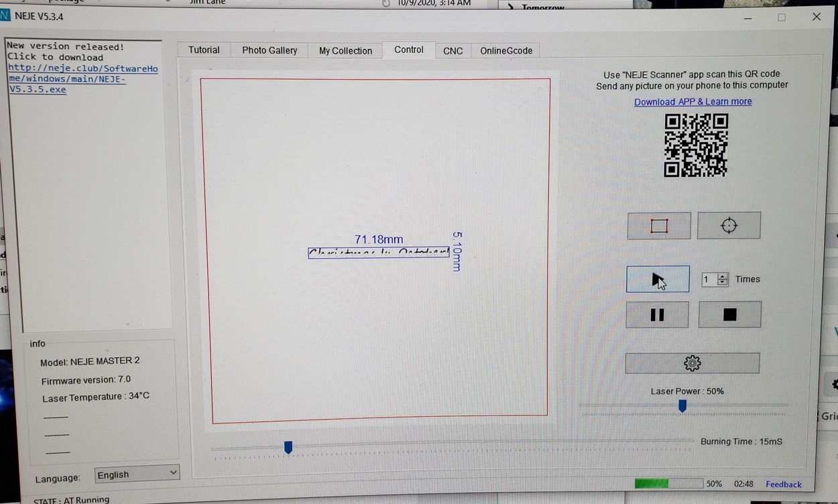
Task: Click the Laser Power slider handle
Action: point(682,406)
